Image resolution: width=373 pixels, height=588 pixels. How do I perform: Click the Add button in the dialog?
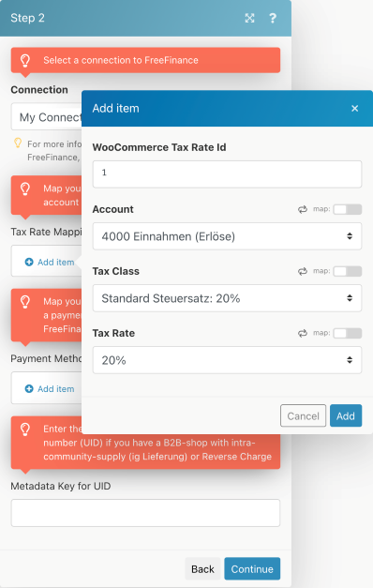tap(346, 415)
